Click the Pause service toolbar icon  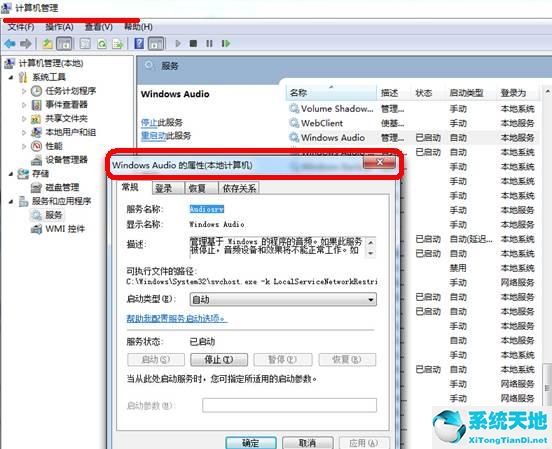(209, 43)
